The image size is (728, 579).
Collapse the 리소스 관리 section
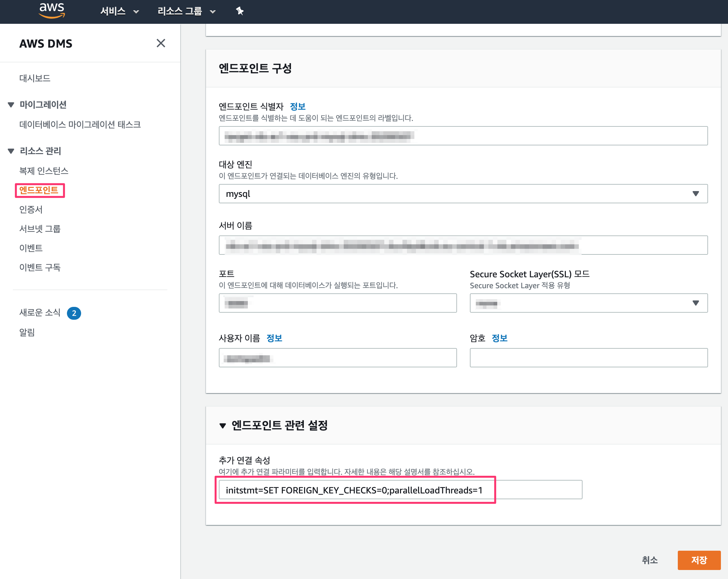point(11,151)
